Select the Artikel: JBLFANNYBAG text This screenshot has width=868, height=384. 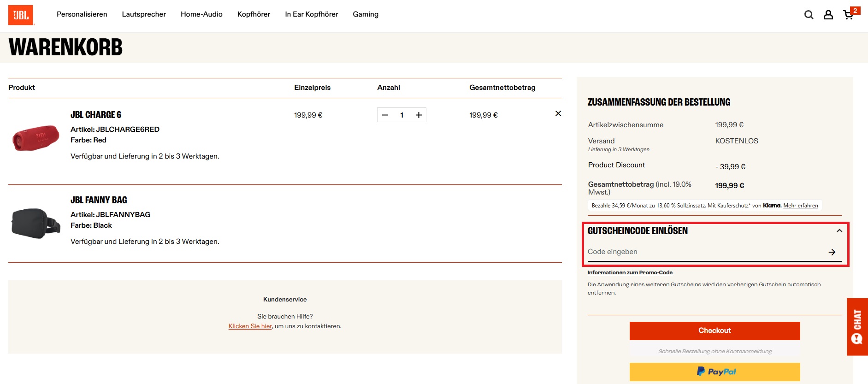[110, 214]
